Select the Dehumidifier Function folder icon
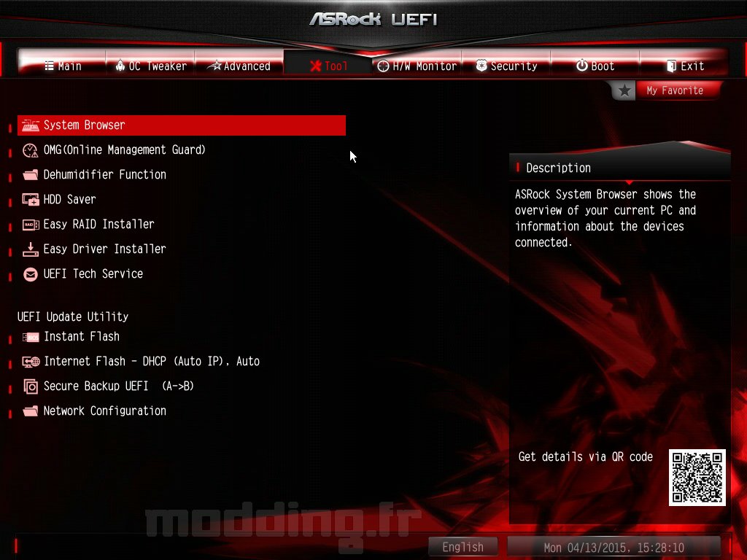The height and width of the screenshot is (560, 747). [31, 175]
